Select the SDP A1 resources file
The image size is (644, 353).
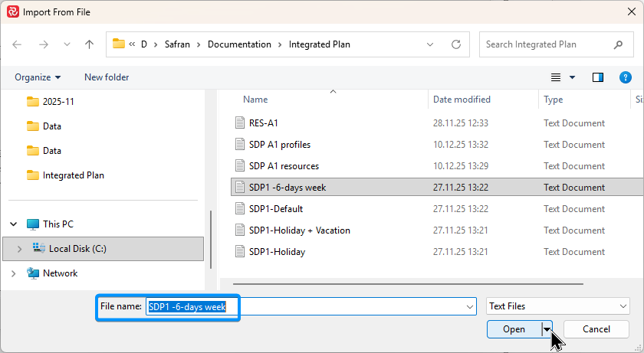click(x=284, y=165)
